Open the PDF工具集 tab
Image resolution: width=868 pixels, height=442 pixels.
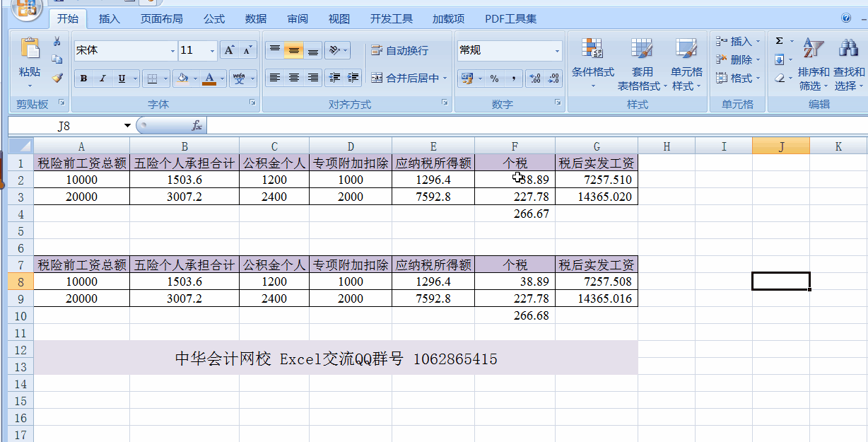511,19
